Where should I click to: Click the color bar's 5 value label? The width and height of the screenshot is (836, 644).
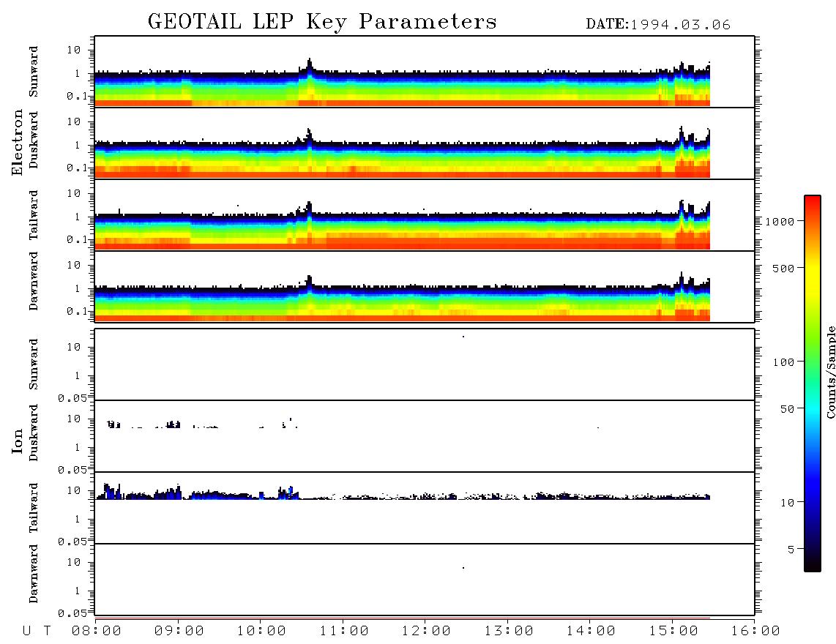[791, 550]
